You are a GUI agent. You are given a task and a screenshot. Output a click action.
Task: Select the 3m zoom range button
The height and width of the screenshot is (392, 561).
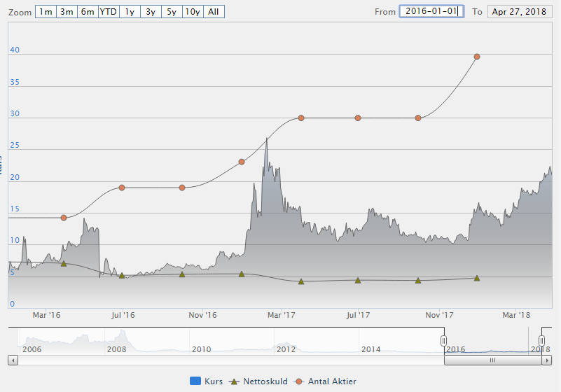tap(67, 12)
